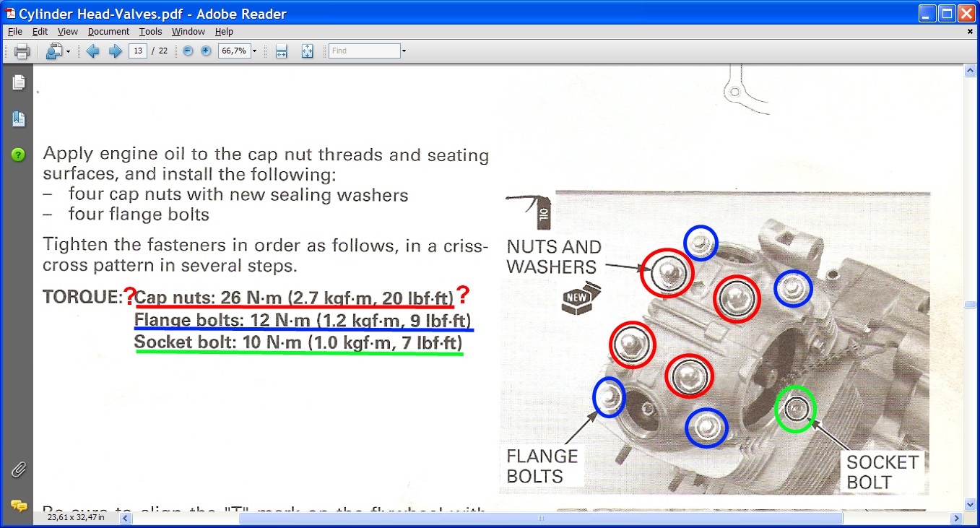
Task: Minimize the Adobe Reader window
Action: pyautogui.click(x=927, y=13)
